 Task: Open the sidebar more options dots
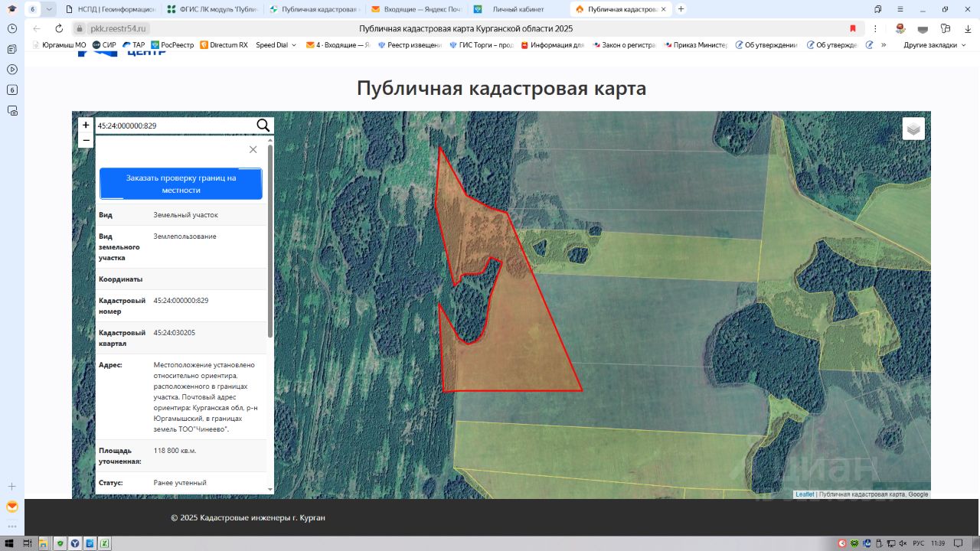tap(12, 526)
